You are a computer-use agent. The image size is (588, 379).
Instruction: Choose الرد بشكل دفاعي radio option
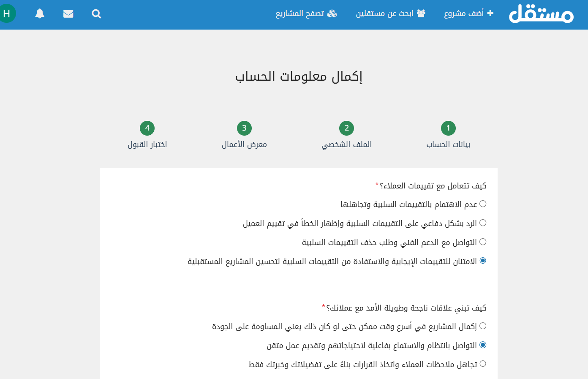tap(483, 223)
